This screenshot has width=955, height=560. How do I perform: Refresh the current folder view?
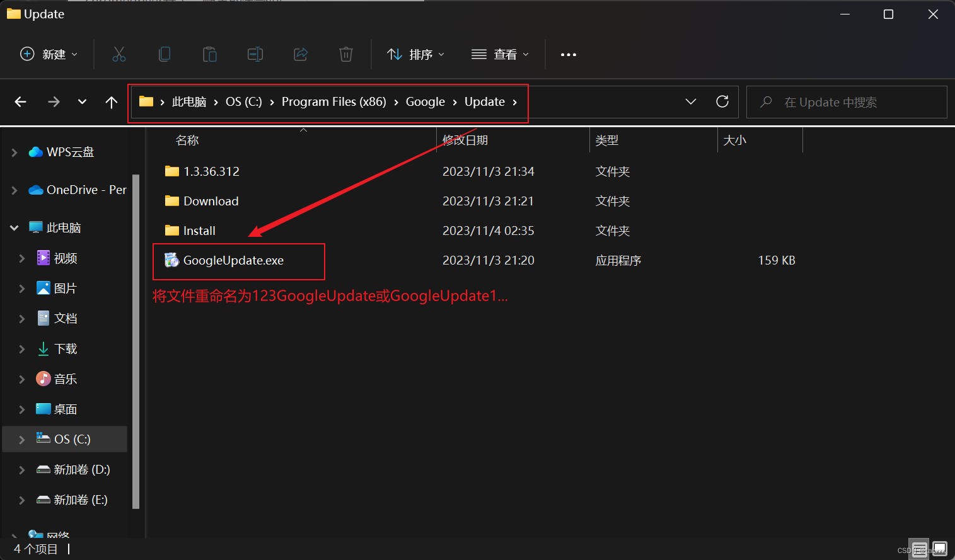tap(722, 101)
